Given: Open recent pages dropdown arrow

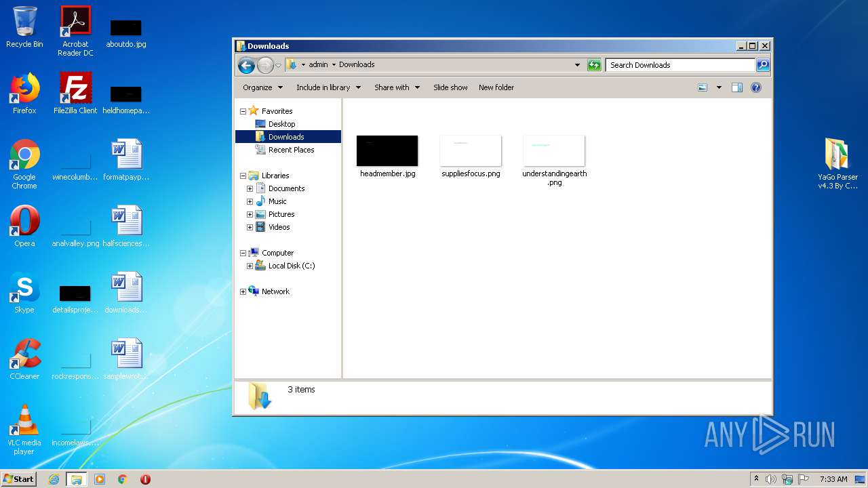Looking at the screenshot, I should coord(278,66).
